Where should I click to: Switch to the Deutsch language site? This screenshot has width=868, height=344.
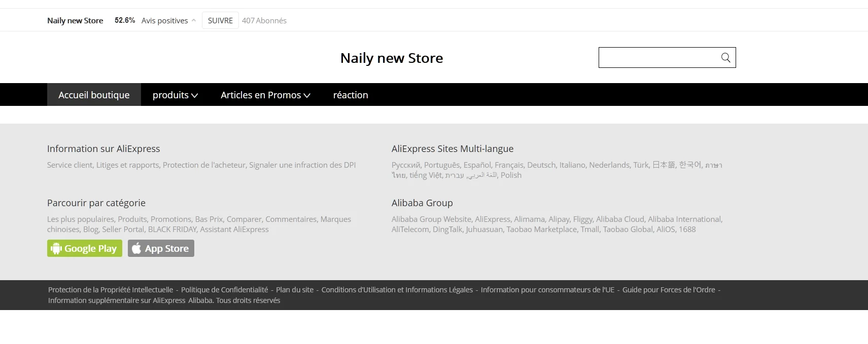(541, 165)
